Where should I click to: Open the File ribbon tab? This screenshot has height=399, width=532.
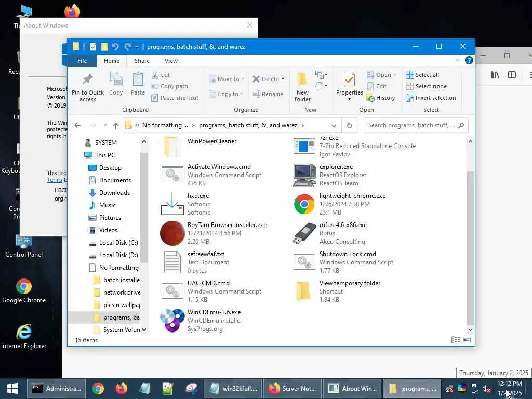point(82,61)
